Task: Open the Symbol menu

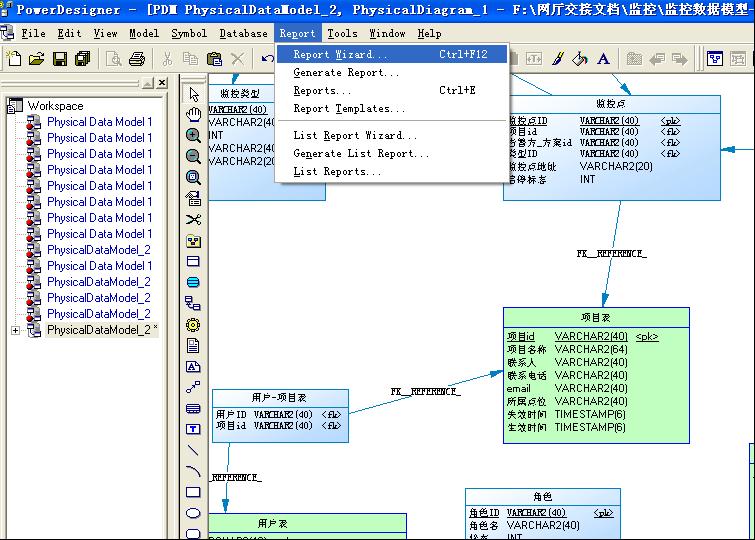Action: pyautogui.click(x=189, y=33)
